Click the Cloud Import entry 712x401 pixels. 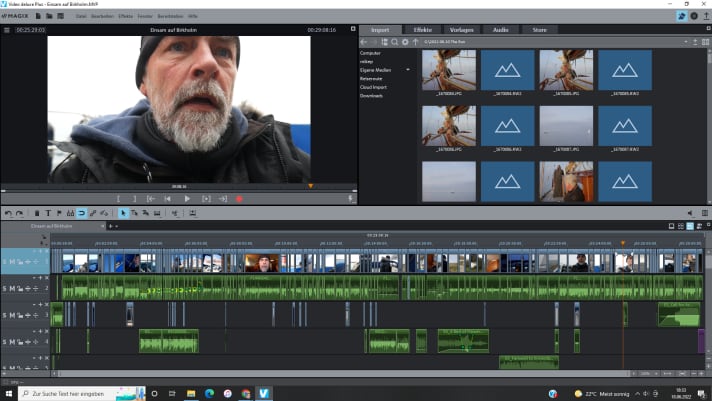pos(373,89)
